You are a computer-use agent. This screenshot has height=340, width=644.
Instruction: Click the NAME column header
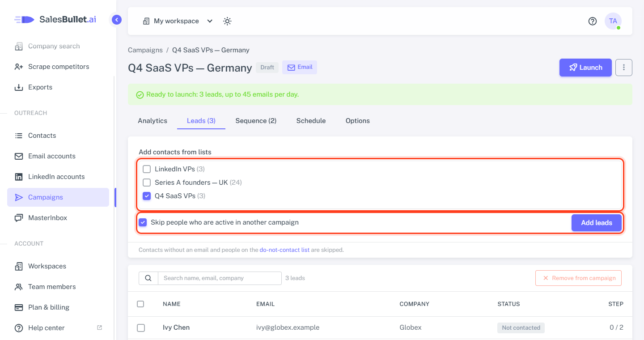[x=172, y=304]
